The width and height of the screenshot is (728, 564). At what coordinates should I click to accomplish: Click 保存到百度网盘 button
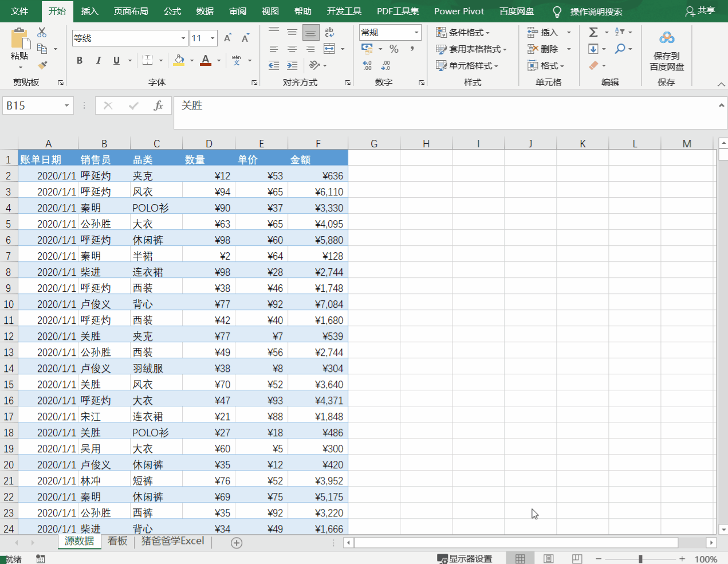tap(667, 50)
